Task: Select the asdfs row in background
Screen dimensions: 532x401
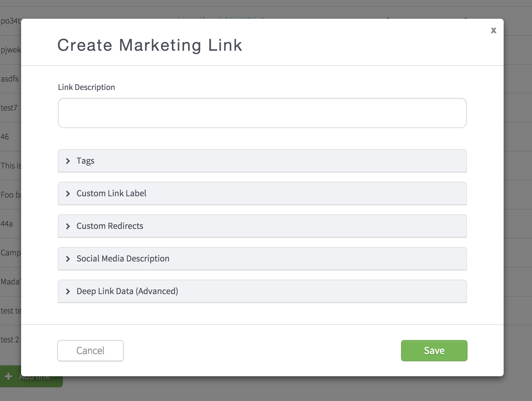Action: (10, 79)
